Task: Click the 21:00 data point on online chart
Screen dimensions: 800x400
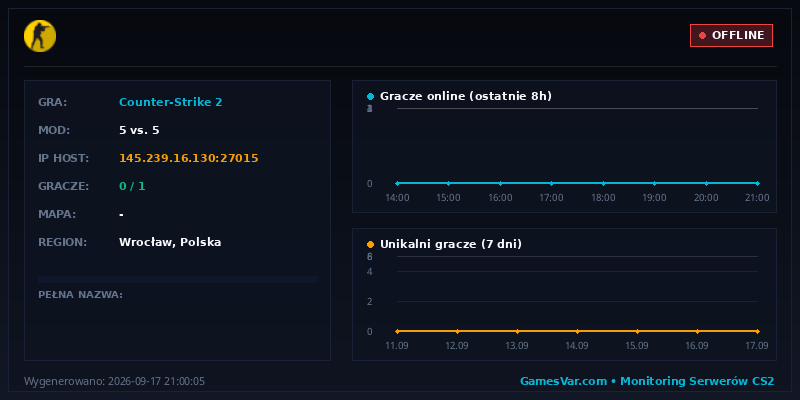Action: [758, 183]
